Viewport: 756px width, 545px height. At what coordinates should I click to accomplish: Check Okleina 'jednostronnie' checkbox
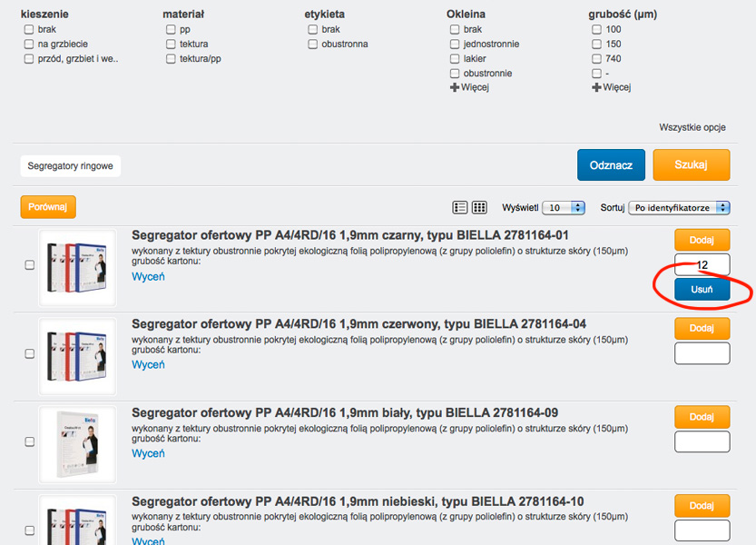coord(455,45)
